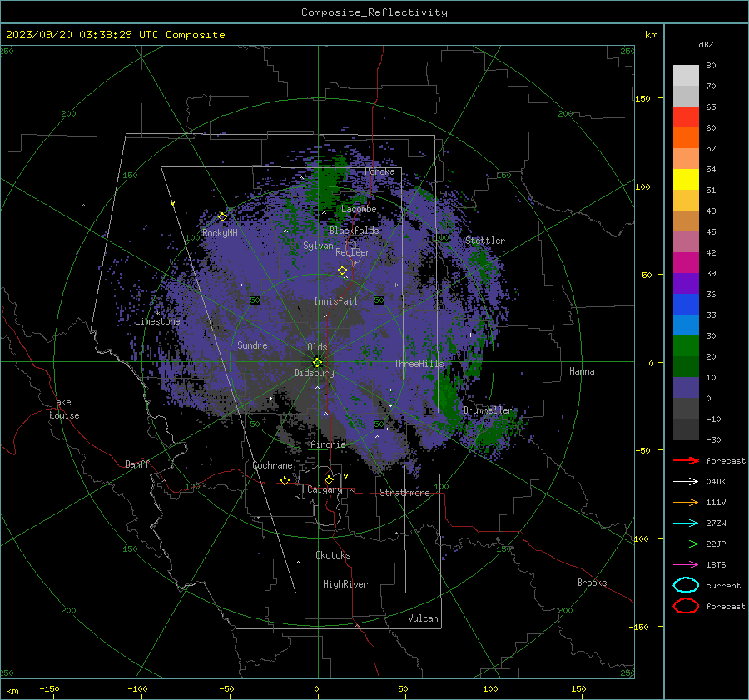The height and width of the screenshot is (700, 749).
Task: Click the yellow diamond marker below RedDeer
Action: pos(342,271)
